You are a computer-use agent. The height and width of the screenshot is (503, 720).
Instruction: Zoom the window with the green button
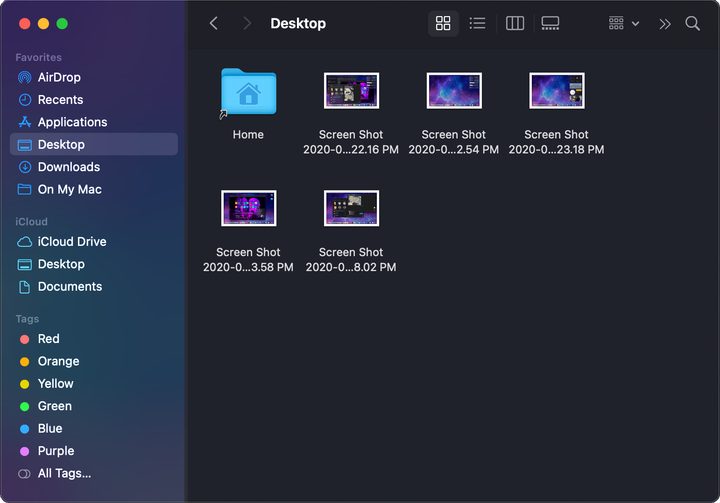tap(62, 23)
